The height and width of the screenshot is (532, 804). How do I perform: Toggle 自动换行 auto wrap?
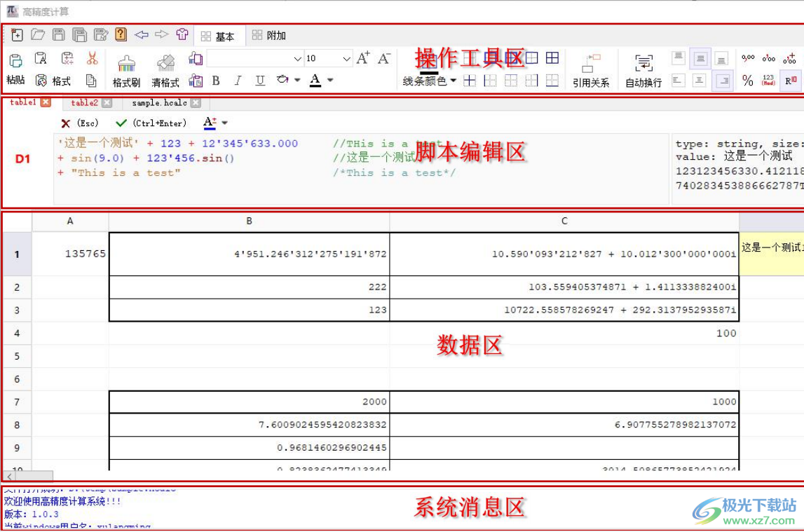click(643, 71)
